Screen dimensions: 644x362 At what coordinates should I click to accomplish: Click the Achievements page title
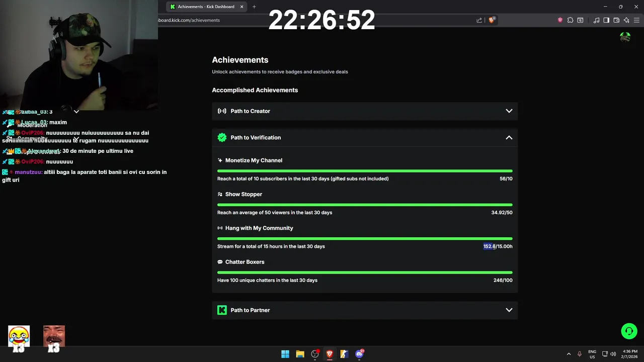pos(240,60)
